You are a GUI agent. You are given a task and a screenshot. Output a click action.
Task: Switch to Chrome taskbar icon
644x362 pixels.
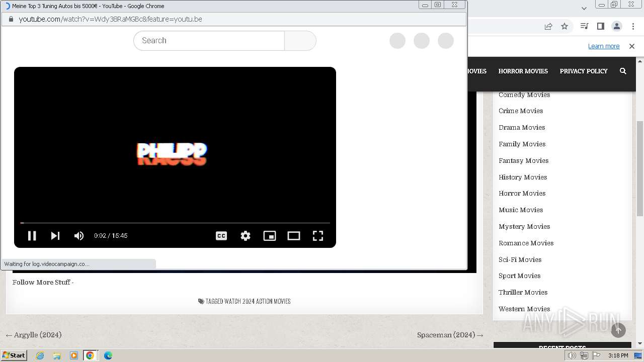[x=90, y=355]
